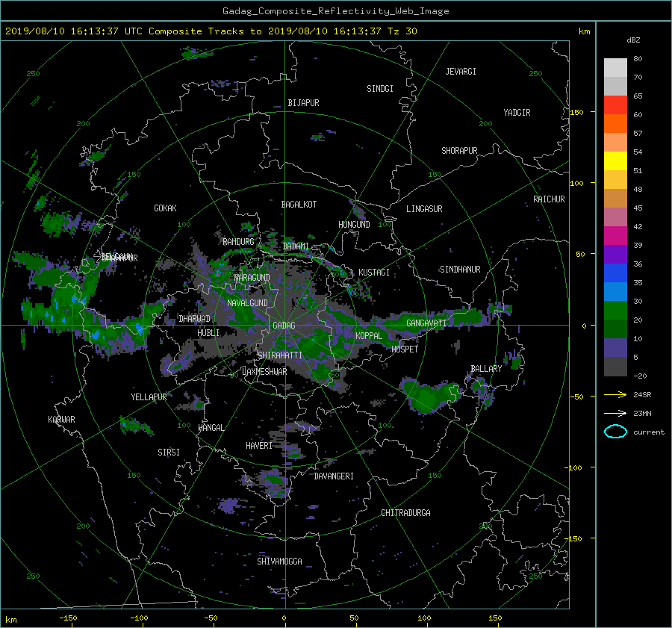
Task: Click the SHORAPUR city label
Action: coord(459,151)
